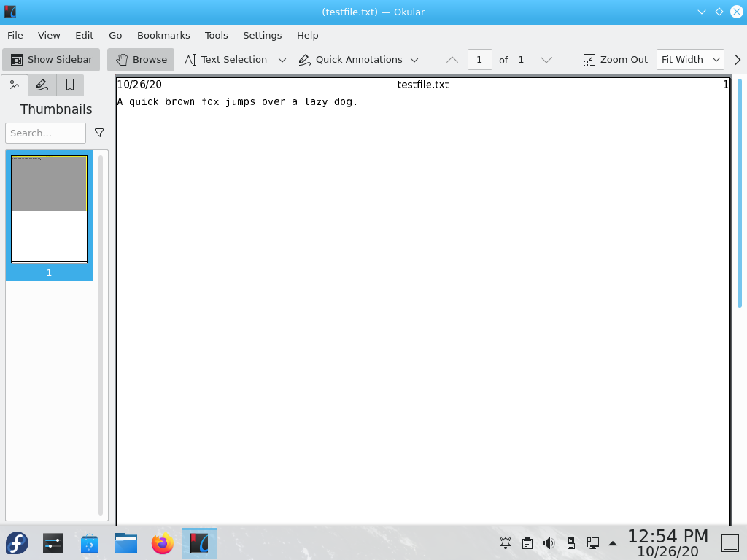This screenshot has height=560, width=747.
Task: Click the Okular taskbar entry
Action: pos(199,543)
